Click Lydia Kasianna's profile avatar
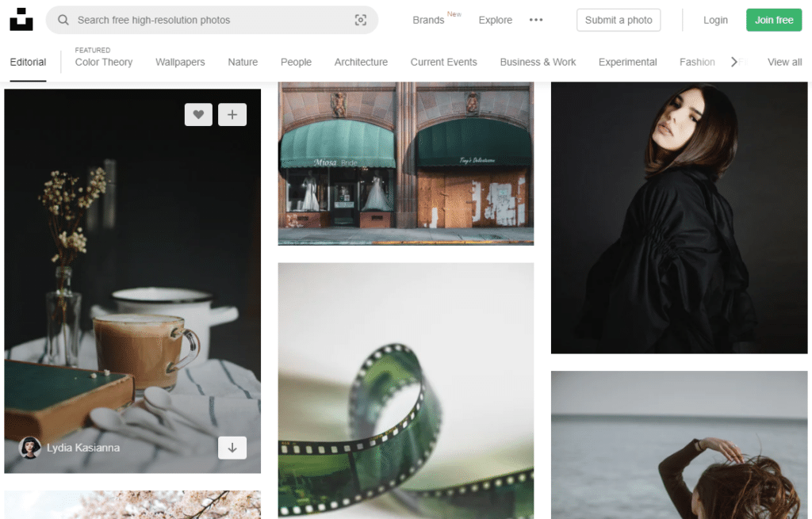 (30, 448)
